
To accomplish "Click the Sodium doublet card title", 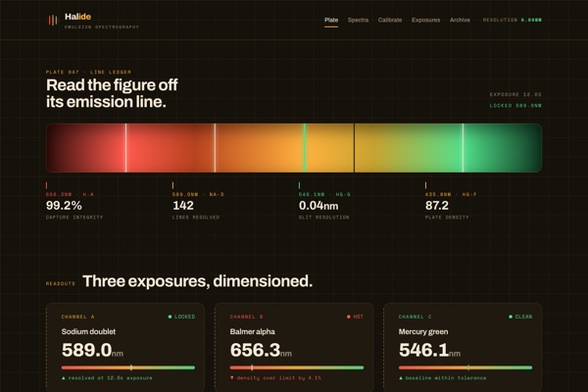I will coord(88,331).
